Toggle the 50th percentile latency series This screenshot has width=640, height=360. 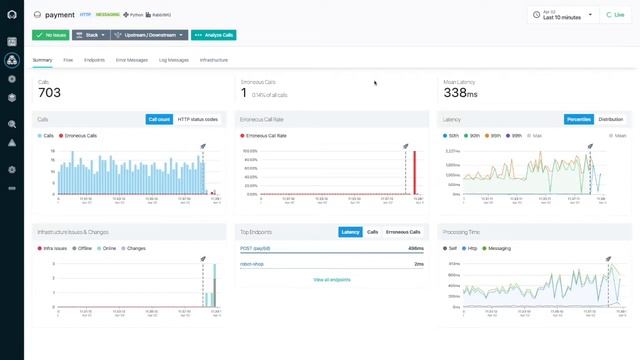451,136
